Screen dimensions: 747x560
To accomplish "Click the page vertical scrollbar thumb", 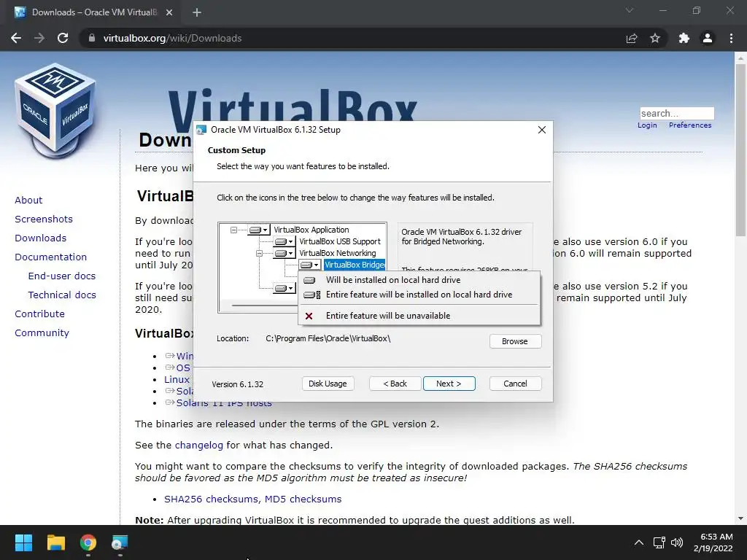I will coord(740,149).
